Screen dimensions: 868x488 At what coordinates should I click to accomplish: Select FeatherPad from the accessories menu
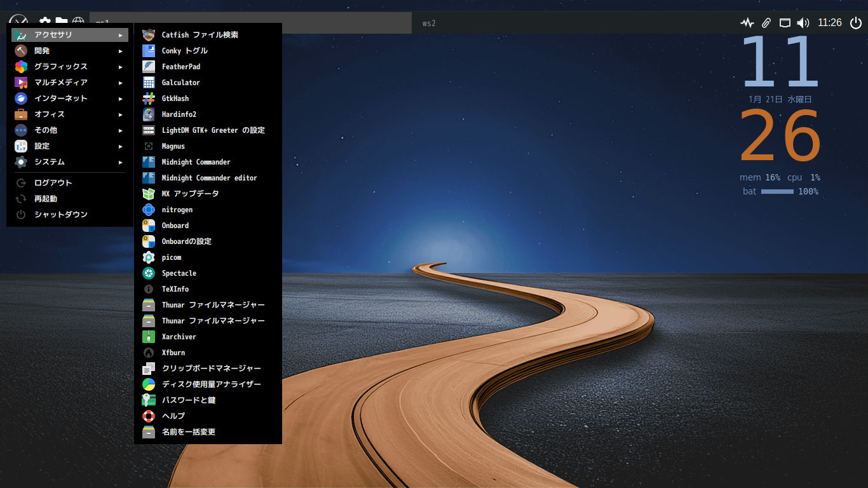[181, 67]
